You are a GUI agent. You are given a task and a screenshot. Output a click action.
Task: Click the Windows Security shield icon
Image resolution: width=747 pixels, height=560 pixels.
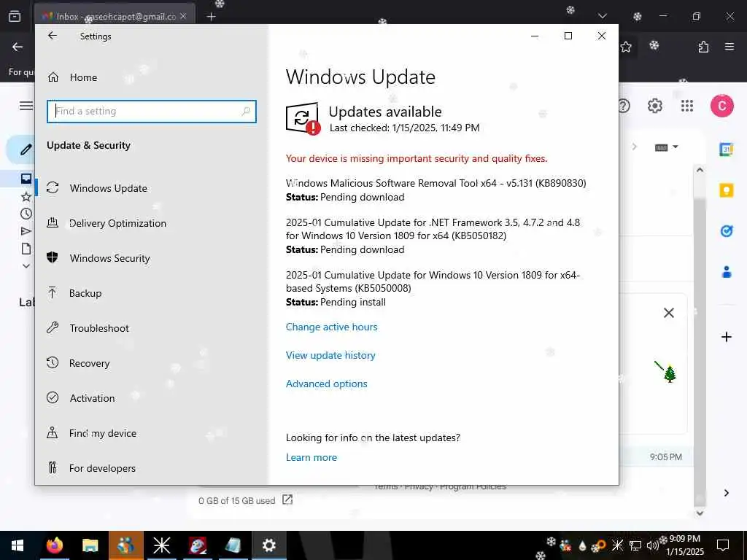point(53,257)
